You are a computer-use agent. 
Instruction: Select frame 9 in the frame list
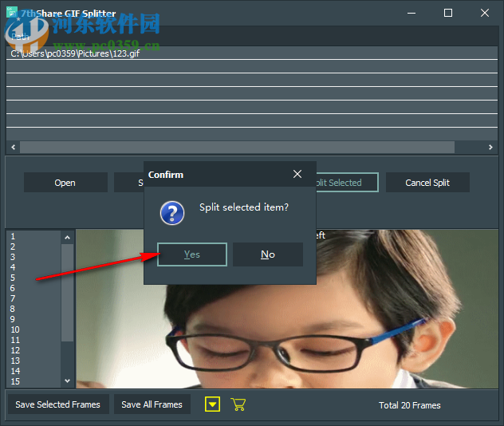[33, 319]
